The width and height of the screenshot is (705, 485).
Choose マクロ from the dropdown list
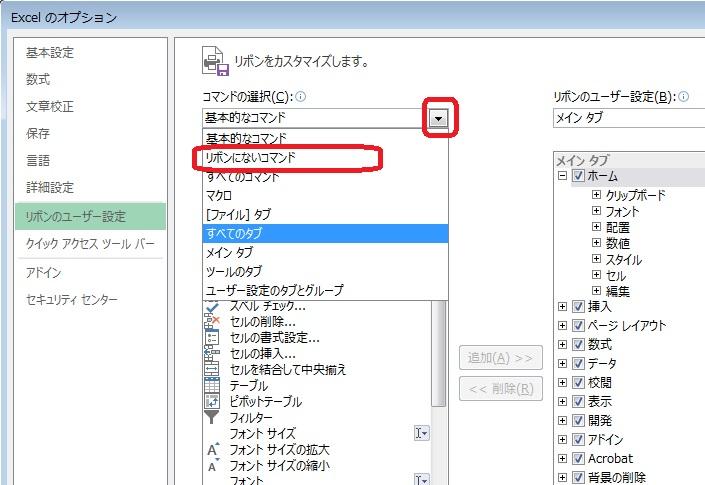pos(326,196)
